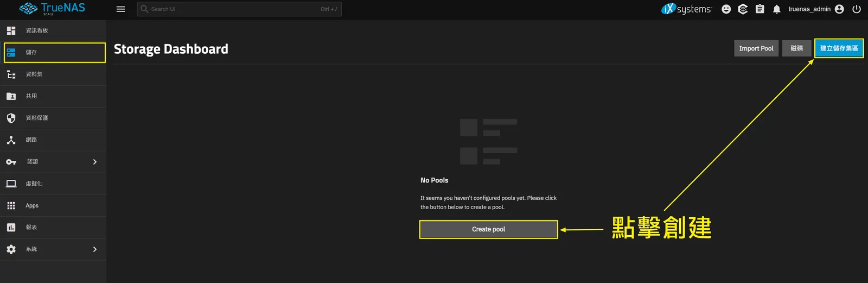Open the 資訊看板 dashboard menu item
Image resolution: width=868 pixels, height=283 pixels.
pos(53,31)
